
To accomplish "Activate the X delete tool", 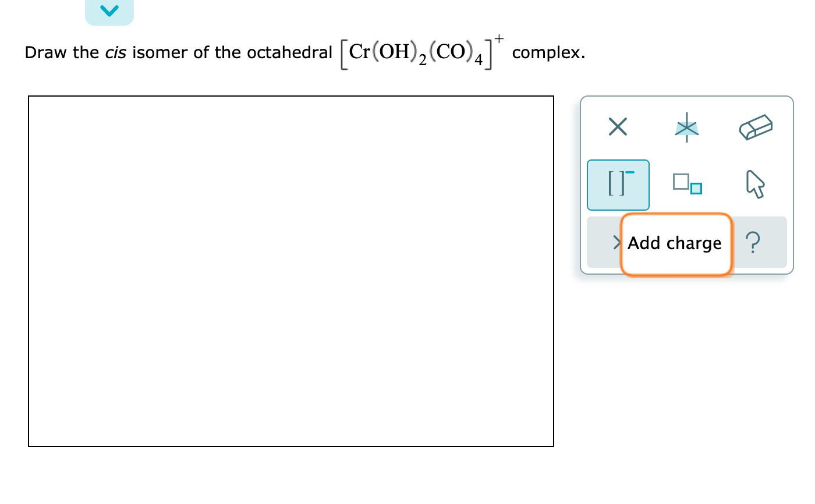I will [618, 127].
